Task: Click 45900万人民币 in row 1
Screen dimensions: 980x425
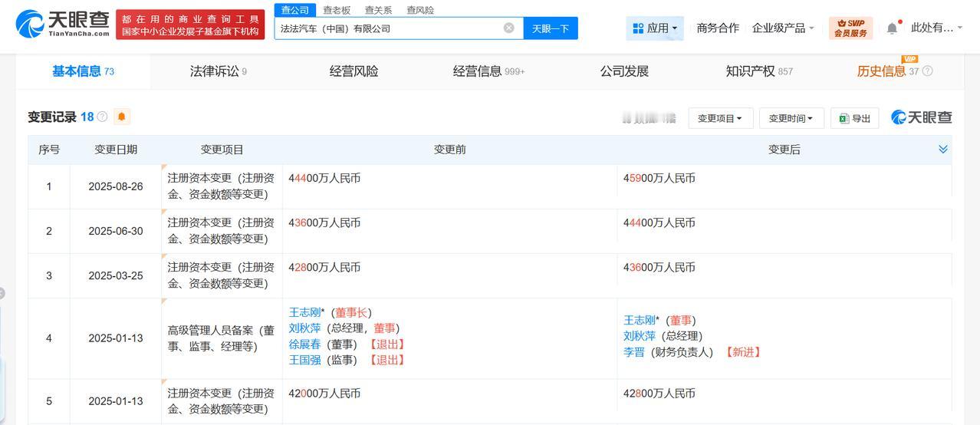Action: (659, 178)
